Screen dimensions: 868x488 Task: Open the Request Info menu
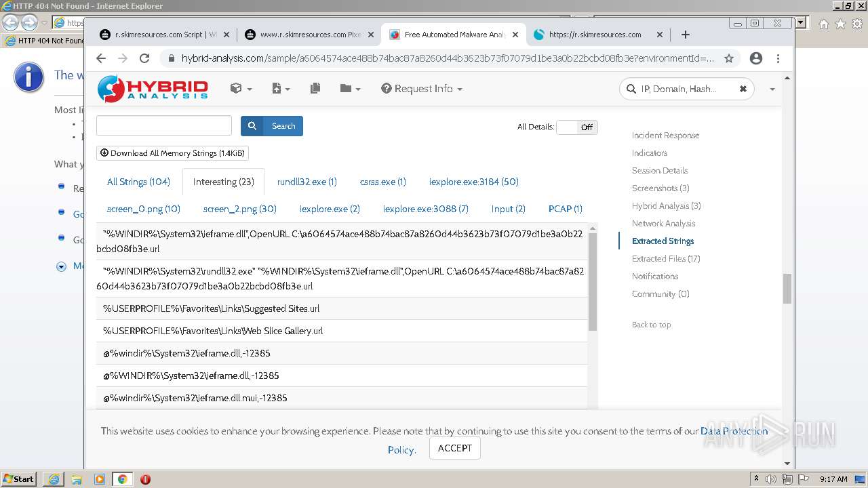421,89
